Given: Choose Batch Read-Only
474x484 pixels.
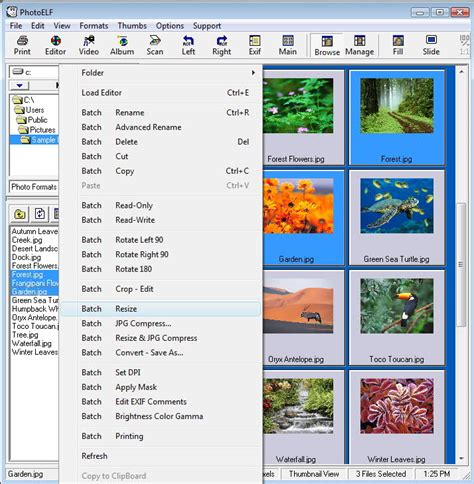Looking at the screenshot, I should [x=161, y=205].
